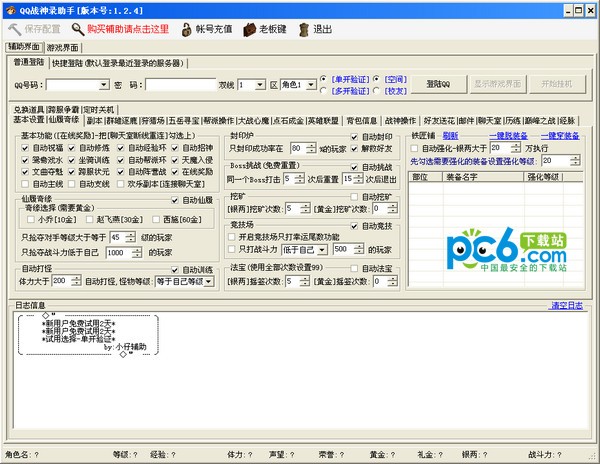The width and height of the screenshot is (600, 464).
Task: Uncheck the 自动竞技 checkbox
Action: [354, 226]
